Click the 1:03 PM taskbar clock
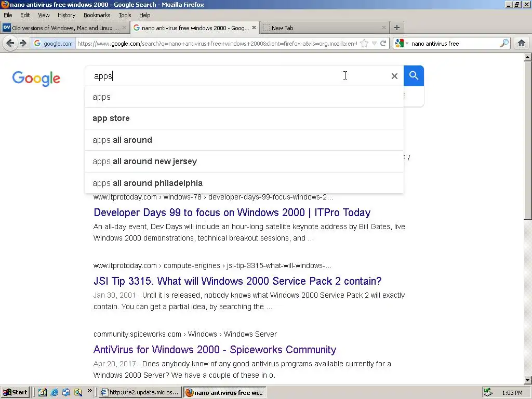532x399 pixels. click(x=512, y=393)
